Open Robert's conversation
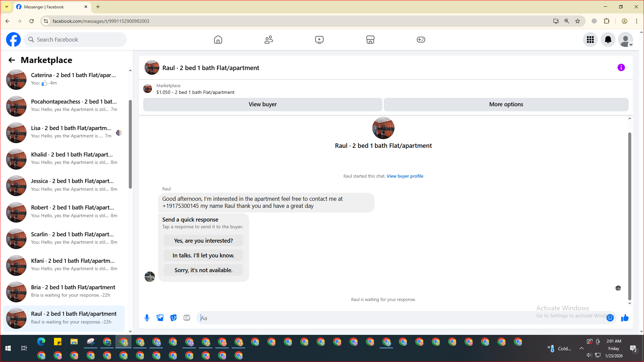 (64, 212)
